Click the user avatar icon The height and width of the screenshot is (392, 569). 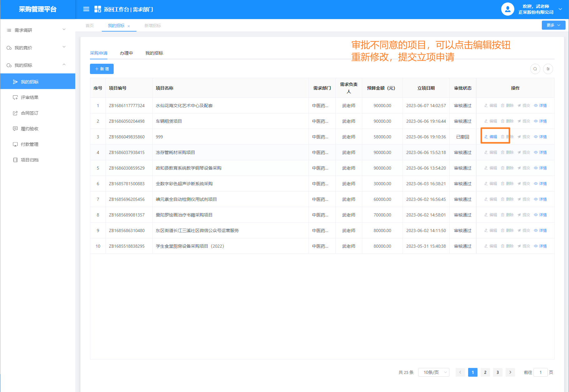(x=507, y=9)
